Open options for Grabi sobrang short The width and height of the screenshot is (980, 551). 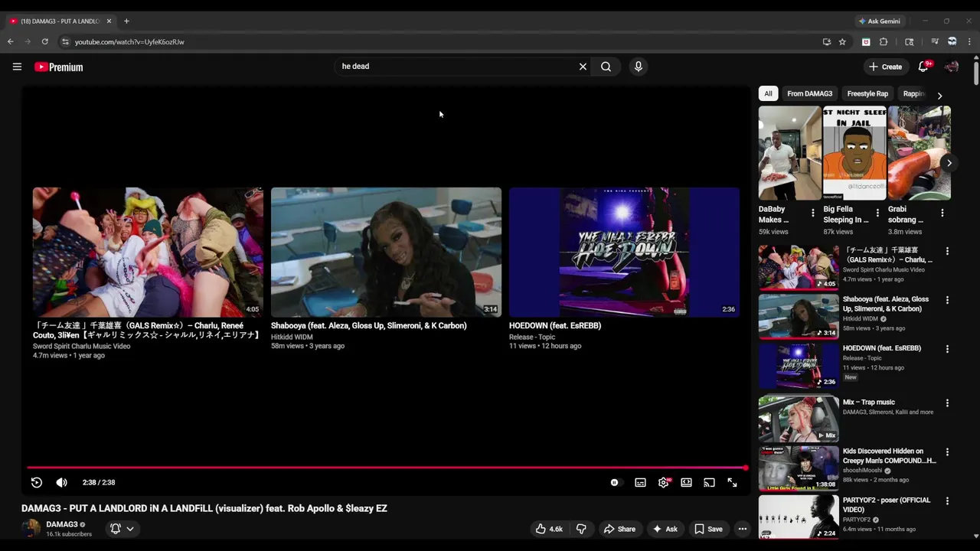tap(942, 213)
